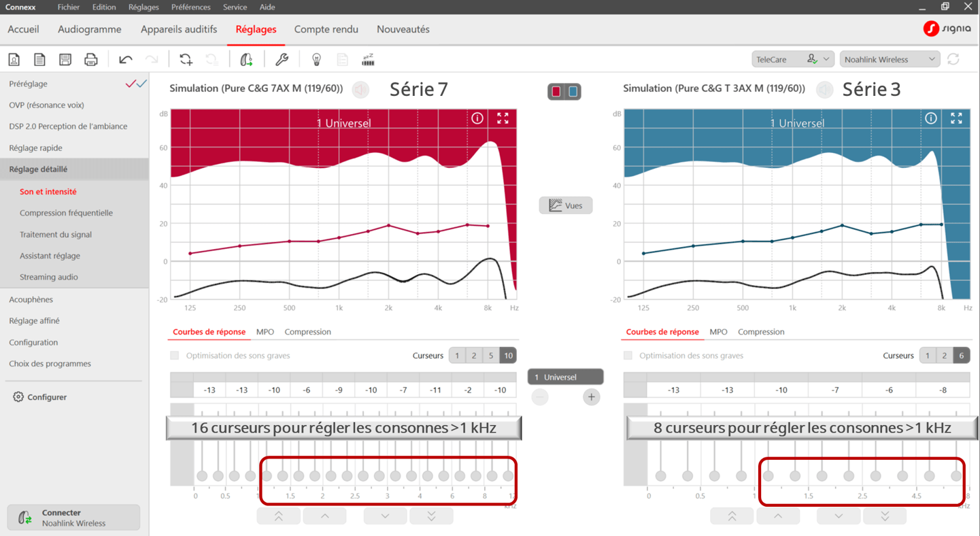Select the red left-ear side toggle
The height and width of the screenshot is (536, 980).
tap(557, 92)
